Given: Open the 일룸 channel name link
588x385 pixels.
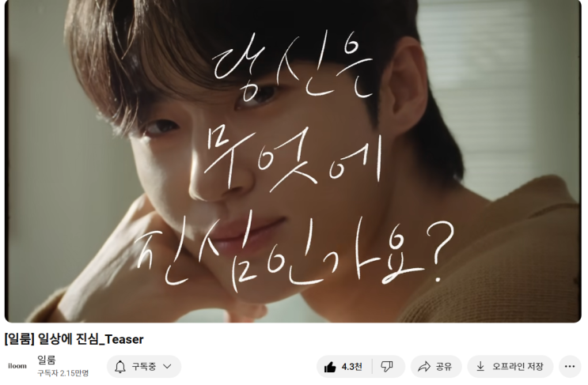Looking at the screenshot, I should pyautogui.click(x=47, y=360).
